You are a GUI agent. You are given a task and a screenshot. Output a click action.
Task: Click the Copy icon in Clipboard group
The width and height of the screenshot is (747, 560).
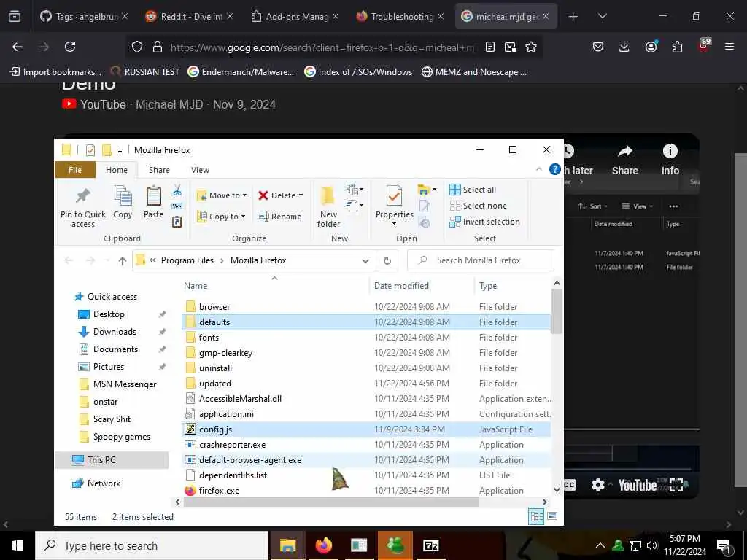coord(123,195)
